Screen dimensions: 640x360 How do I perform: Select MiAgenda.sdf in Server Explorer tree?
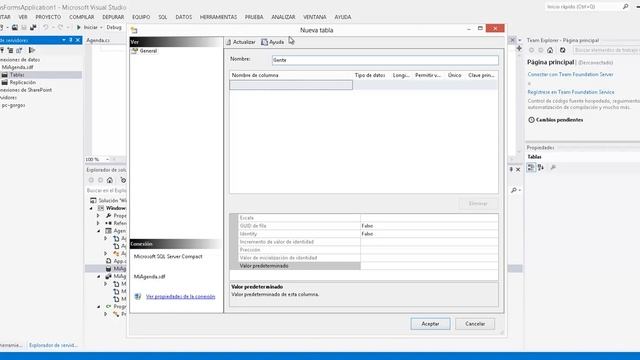(x=18, y=67)
